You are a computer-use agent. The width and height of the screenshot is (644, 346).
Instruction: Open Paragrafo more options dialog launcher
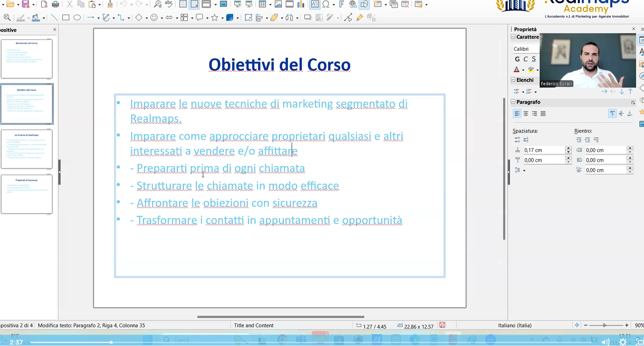(633, 103)
